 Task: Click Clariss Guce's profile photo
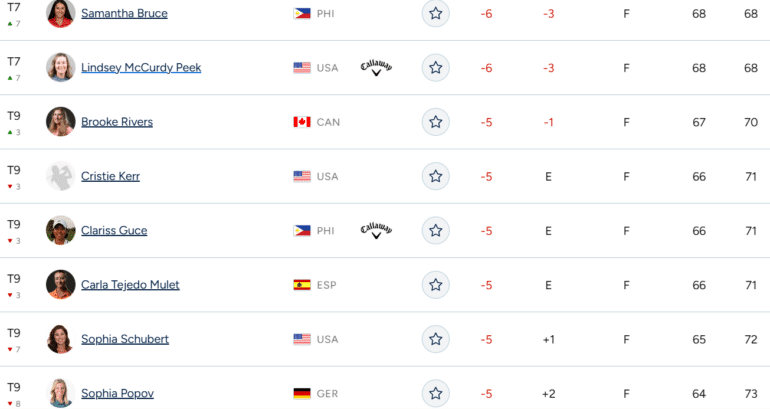click(60, 230)
